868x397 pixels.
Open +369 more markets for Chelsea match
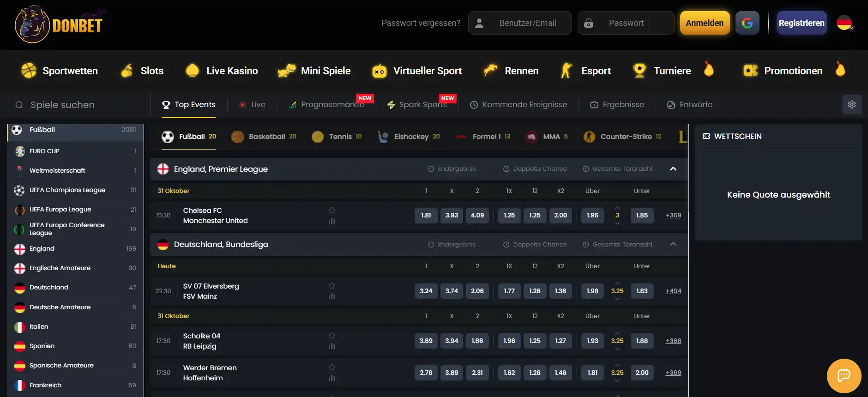673,215
